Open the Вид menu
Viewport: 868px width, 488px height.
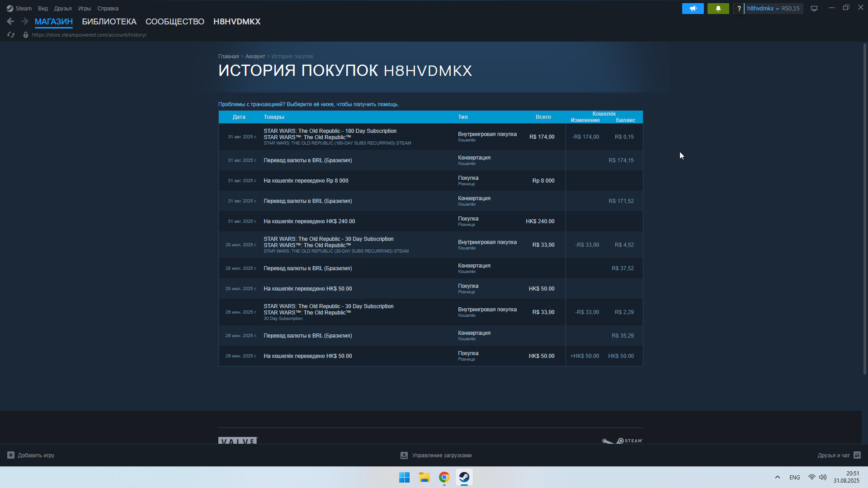click(x=43, y=9)
